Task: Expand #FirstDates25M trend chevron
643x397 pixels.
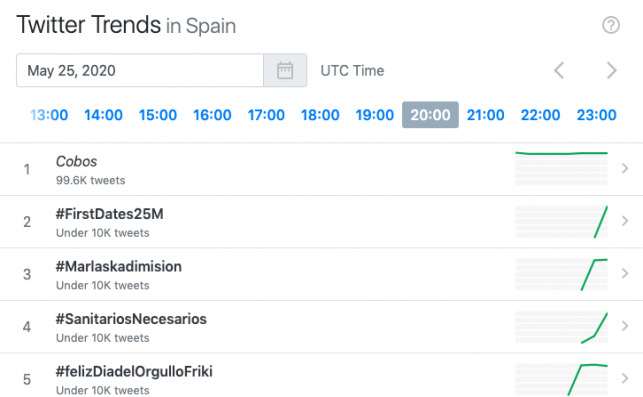Action: (625, 221)
